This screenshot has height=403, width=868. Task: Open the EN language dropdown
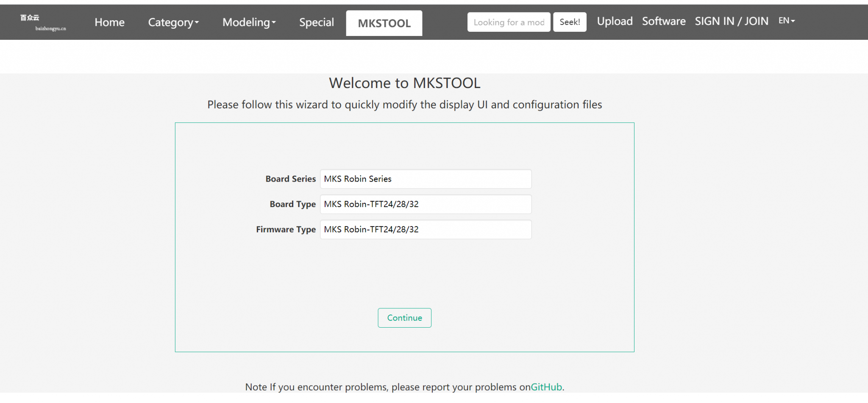[x=787, y=20]
